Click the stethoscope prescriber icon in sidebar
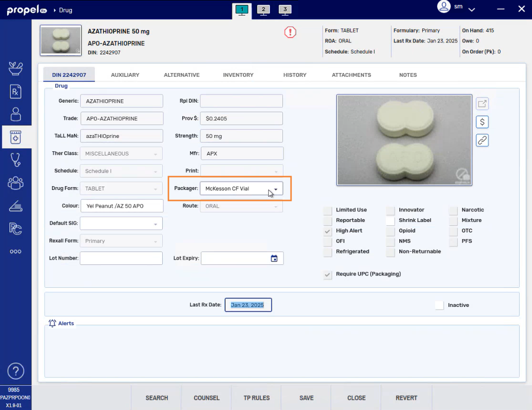 pyautogui.click(x=16, y=160)
